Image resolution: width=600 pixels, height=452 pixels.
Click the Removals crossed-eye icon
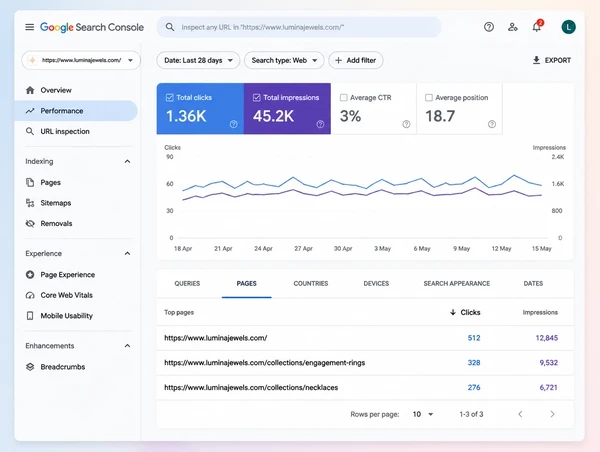pyautogui.click(x=30, y=224)
